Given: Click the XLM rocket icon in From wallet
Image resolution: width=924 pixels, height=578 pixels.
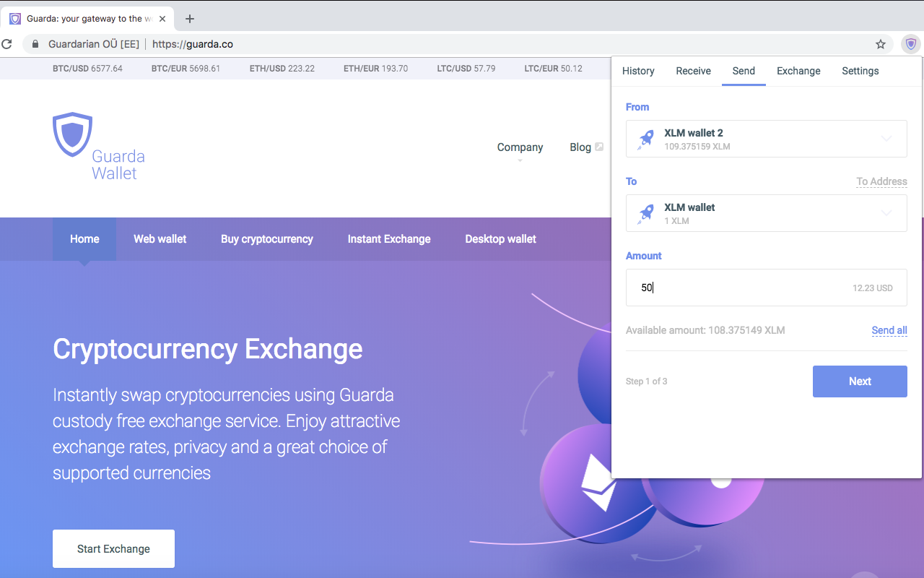Looking at the screenshot, I should [645, 138].
